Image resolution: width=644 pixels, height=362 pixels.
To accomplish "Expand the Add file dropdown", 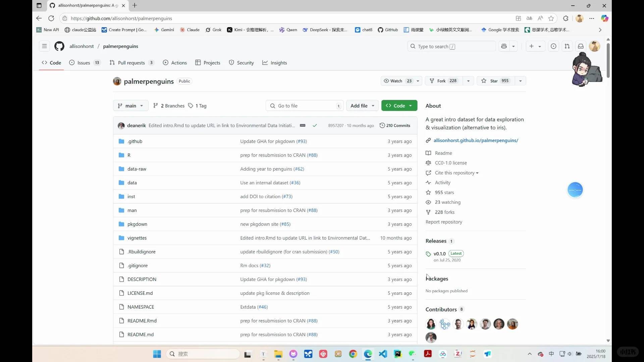I will pos(362,106).
